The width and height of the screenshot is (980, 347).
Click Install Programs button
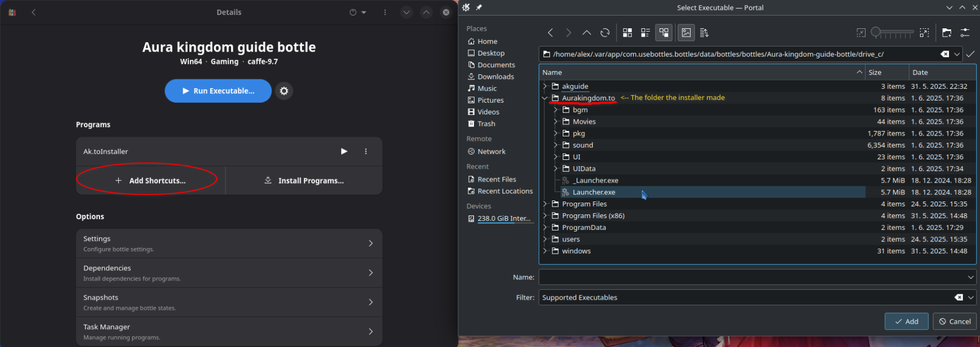click(304, 180)
